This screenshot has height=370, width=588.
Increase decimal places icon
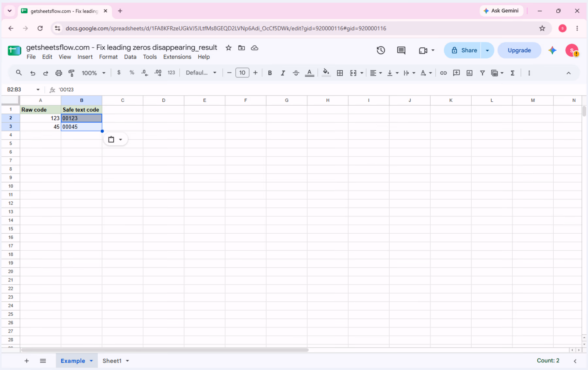click(158, 73)
